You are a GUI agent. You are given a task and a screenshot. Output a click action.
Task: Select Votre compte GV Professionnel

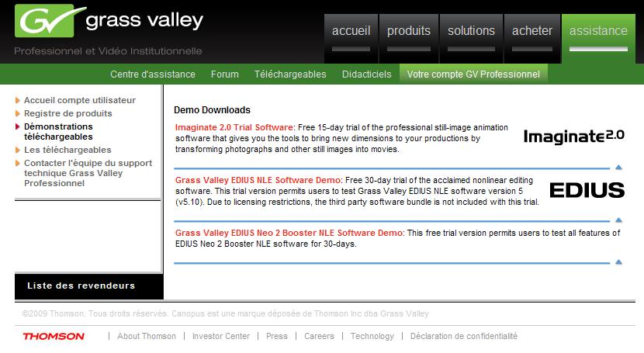[473, 74]
